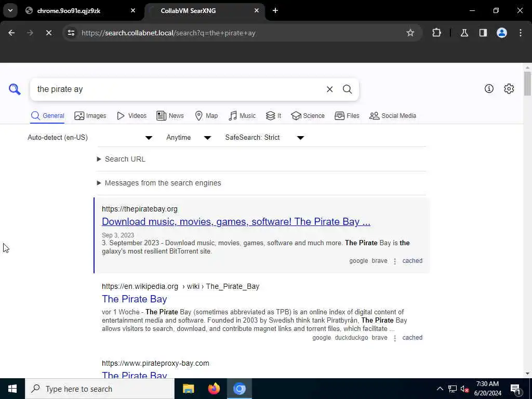Show hidden system tray icons
The image size is (532, 399).
(x=440, y=389)
